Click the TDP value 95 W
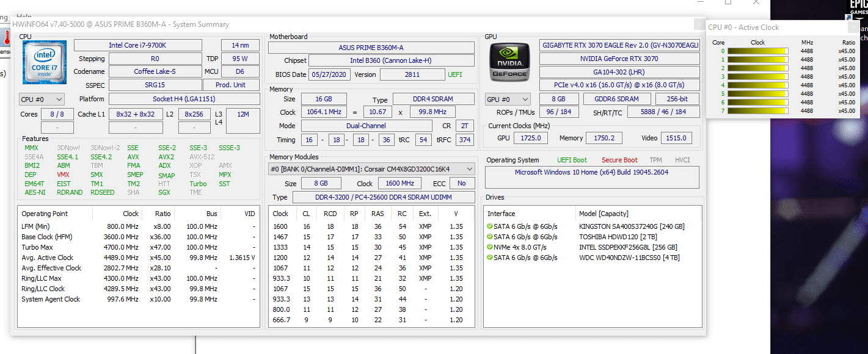The image size is (868, 354). click(240, 59)
